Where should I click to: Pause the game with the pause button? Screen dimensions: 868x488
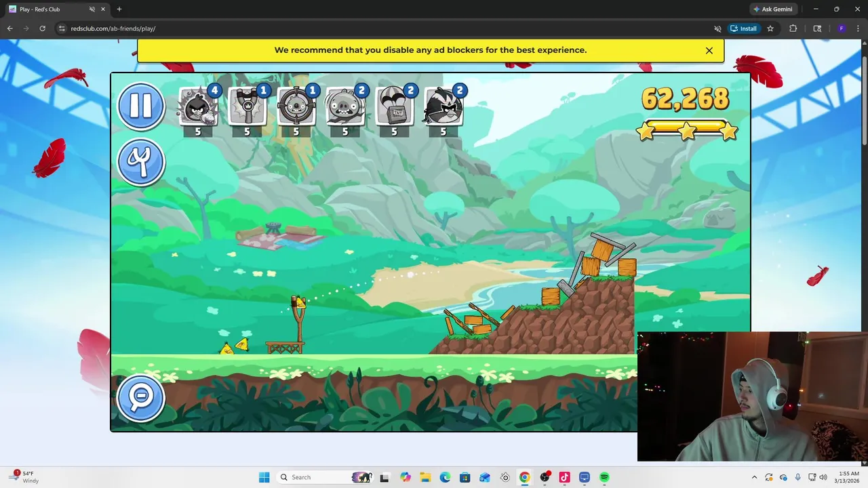click(141, 106)
